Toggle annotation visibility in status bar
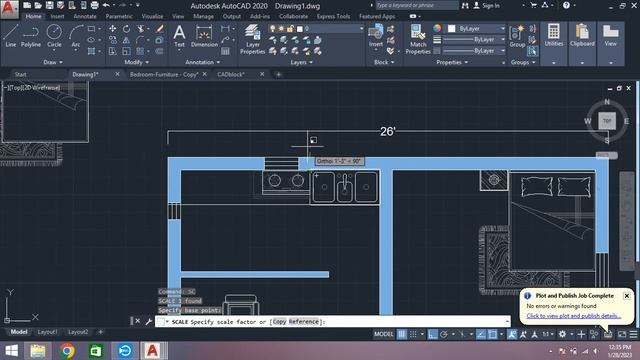Image resolution: width=640 pixels, height=360 pixels. coord(512,334)
